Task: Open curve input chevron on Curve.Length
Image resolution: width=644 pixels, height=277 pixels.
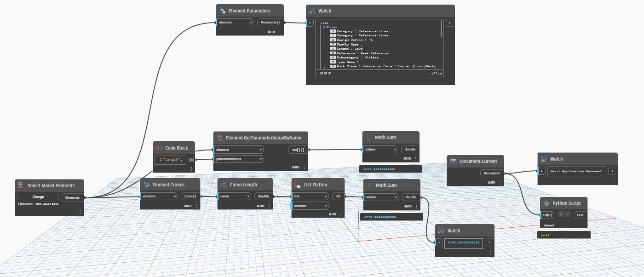Action: pos(247,196)
